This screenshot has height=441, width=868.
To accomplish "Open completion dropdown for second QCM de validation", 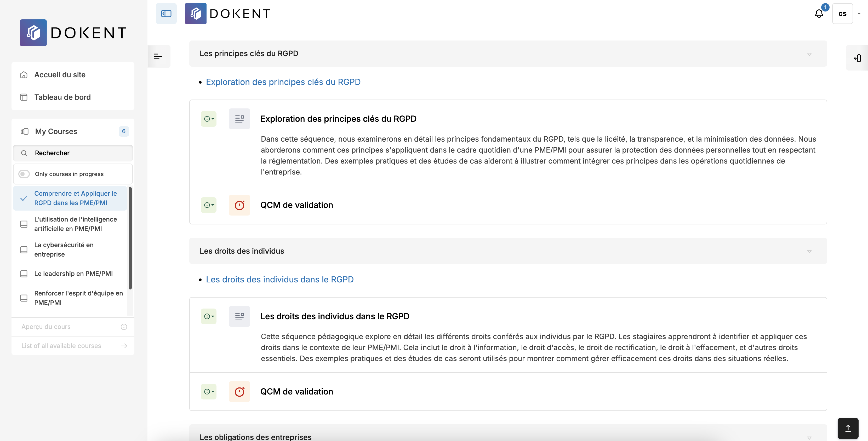I will [209, 392].
